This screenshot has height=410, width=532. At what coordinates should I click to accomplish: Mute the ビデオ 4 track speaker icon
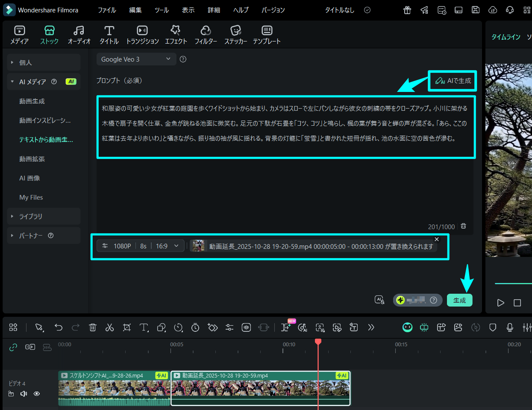pos(23,394)
